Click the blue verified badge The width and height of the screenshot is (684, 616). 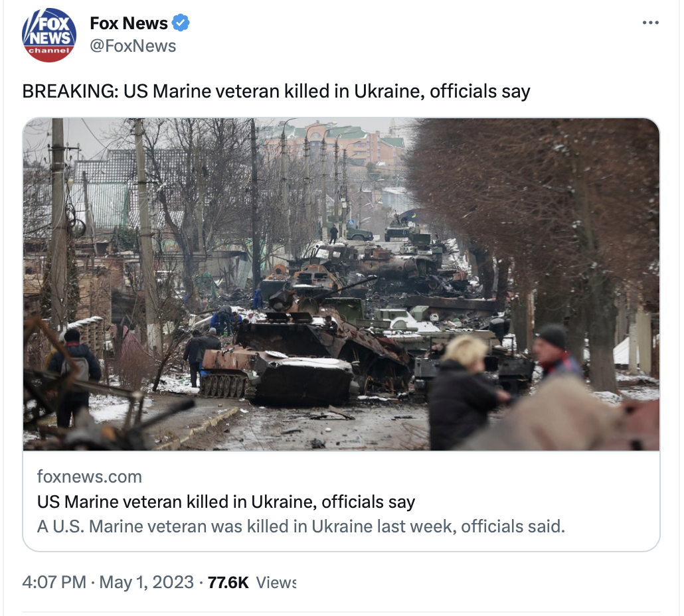pyautogui.click(x=181, y=23)
